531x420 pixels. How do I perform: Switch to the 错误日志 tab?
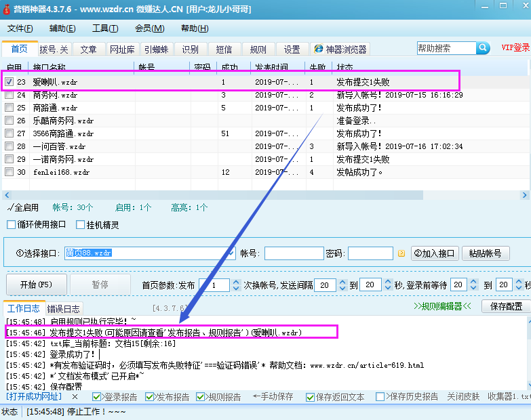(63, 309)
